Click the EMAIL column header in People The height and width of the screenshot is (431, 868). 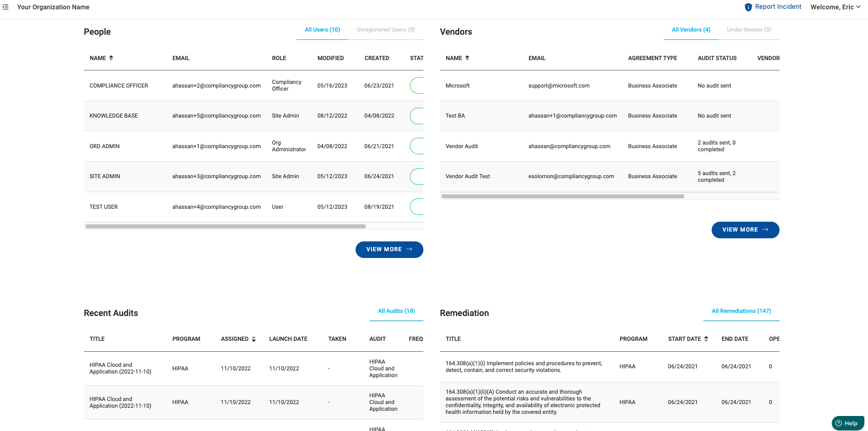[181, 58]
